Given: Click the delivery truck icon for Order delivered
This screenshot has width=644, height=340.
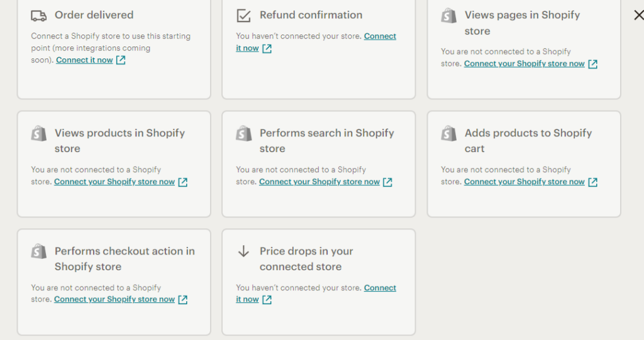Looking at the screenshot, I should [38, 16].
